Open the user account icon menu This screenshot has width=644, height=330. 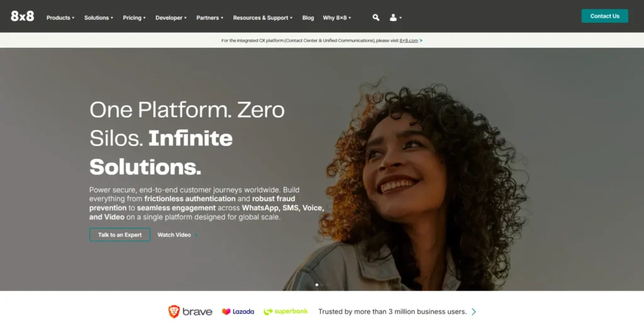395,17
